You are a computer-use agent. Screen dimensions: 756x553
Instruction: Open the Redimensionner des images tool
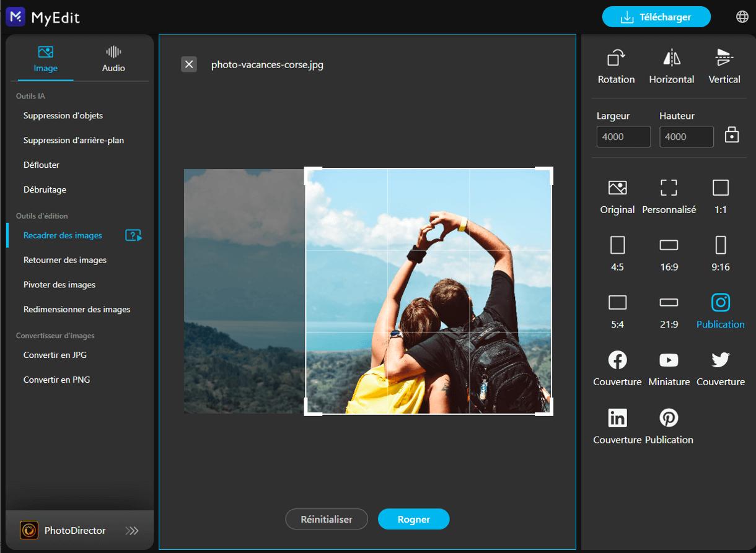click(77, 309)
